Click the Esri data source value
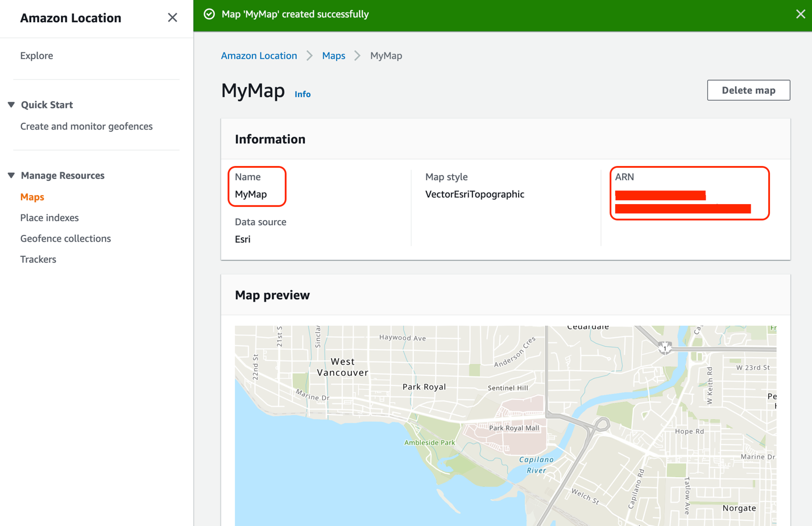 coord(243,239)
